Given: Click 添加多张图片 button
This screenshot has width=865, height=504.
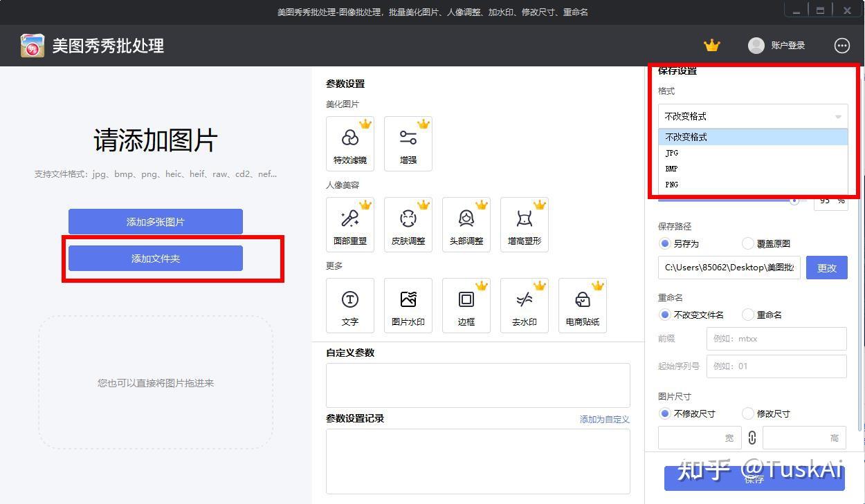Looking at the screenshot, I should click(x=156, y=222).
